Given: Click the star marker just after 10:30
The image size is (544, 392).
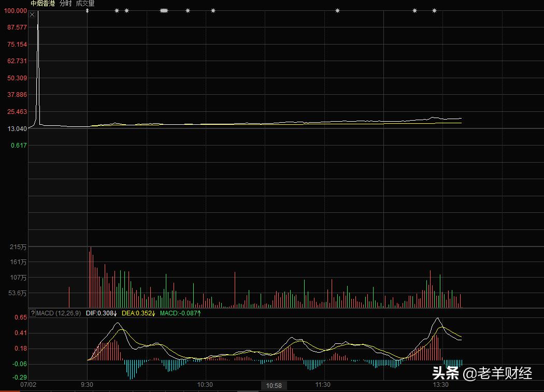Looking at the screenshot, I should tap(213, 11).
